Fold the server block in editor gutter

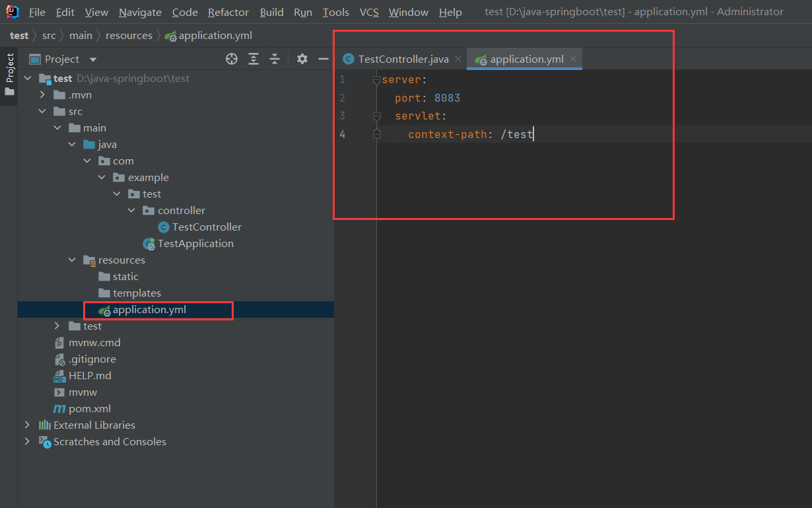[x=376, y=80]
